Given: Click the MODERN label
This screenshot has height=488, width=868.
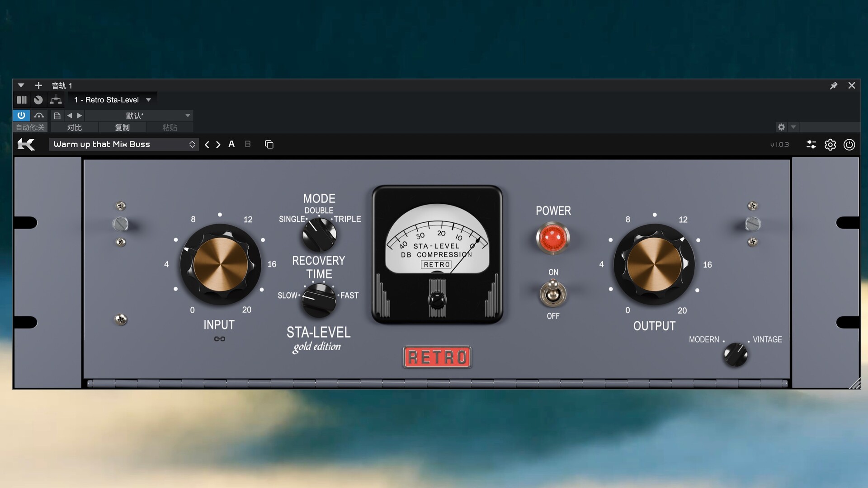Looking at the screenshot, I should 704,340.
